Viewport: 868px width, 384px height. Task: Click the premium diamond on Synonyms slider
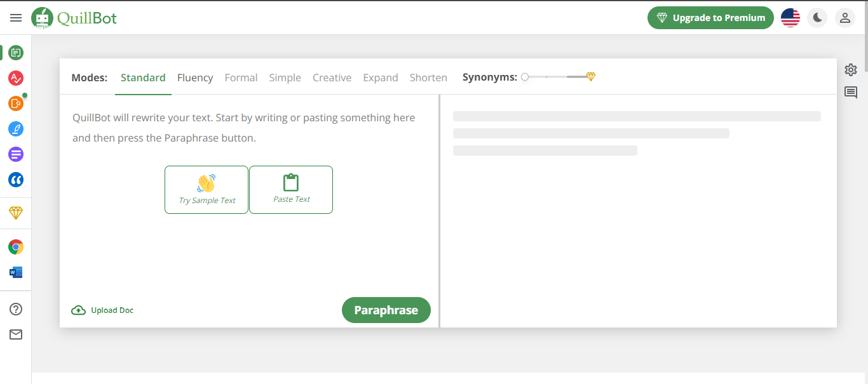pos(591,77)
